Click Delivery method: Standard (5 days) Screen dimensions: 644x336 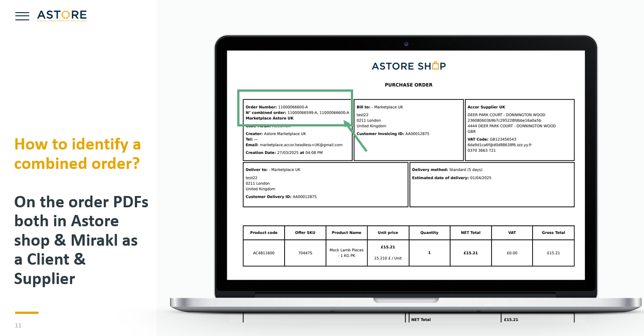pos(447,170)
